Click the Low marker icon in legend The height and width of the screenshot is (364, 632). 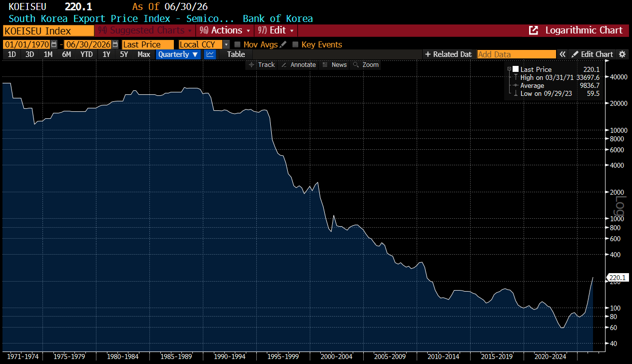point(516,93)
